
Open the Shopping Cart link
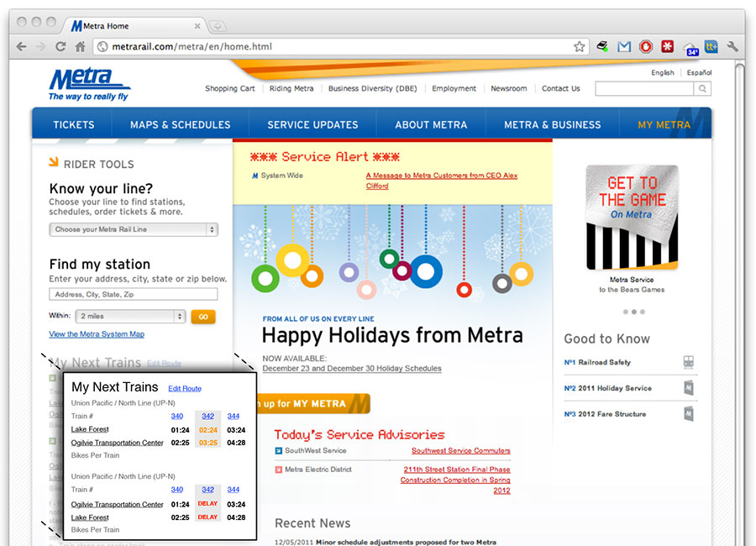click(230, 89)
